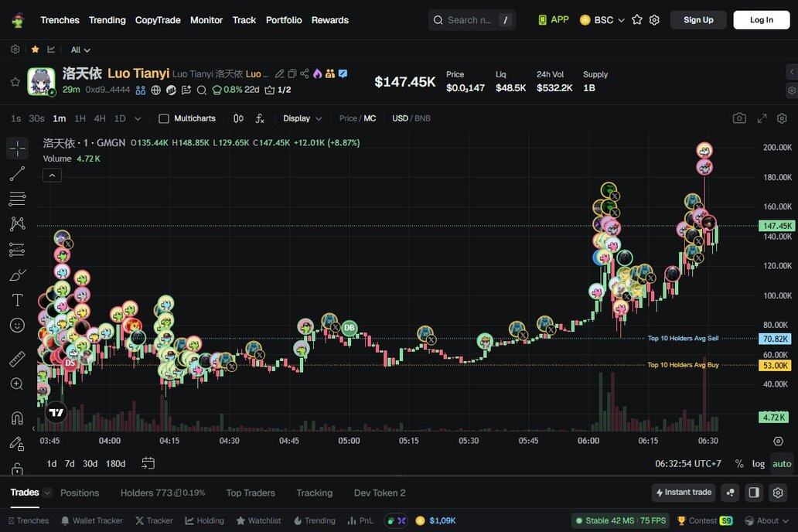Screen dimensions: 798x532
Task: Collapse the volume indicator legend
Action: (x=52, y=176)
